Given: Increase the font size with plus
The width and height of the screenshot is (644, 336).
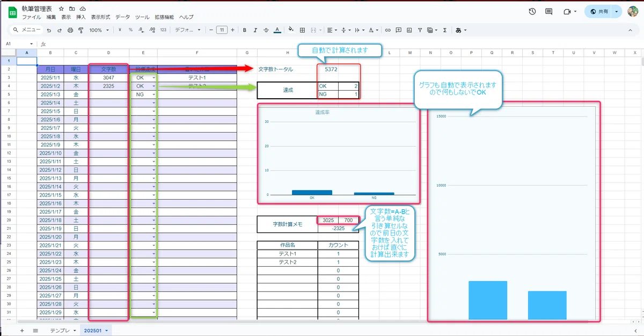Looking at the screenshot, I should tap(233, 30).
